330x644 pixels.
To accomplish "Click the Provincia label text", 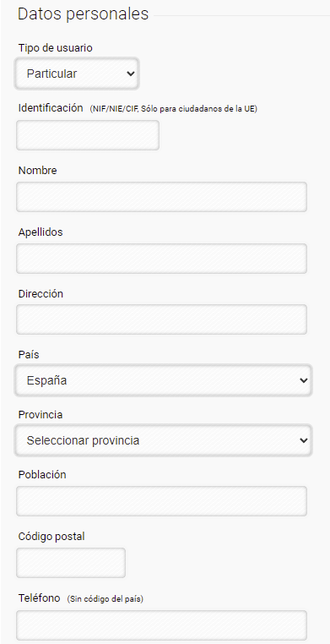I will pos(41,415).
